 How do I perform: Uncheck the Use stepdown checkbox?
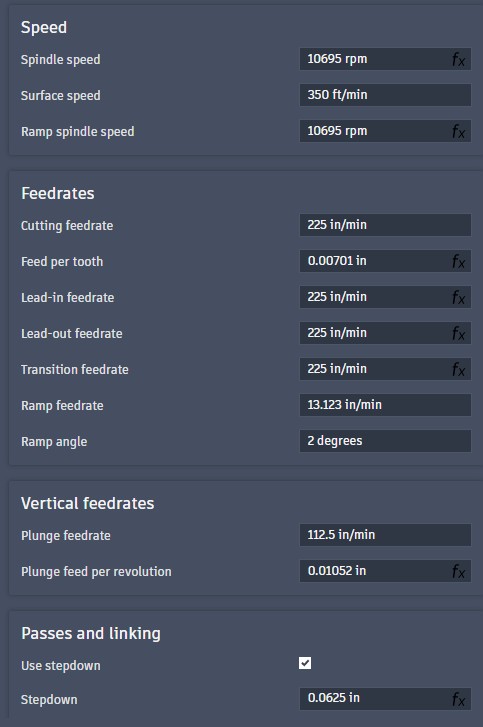click(305, 663)
